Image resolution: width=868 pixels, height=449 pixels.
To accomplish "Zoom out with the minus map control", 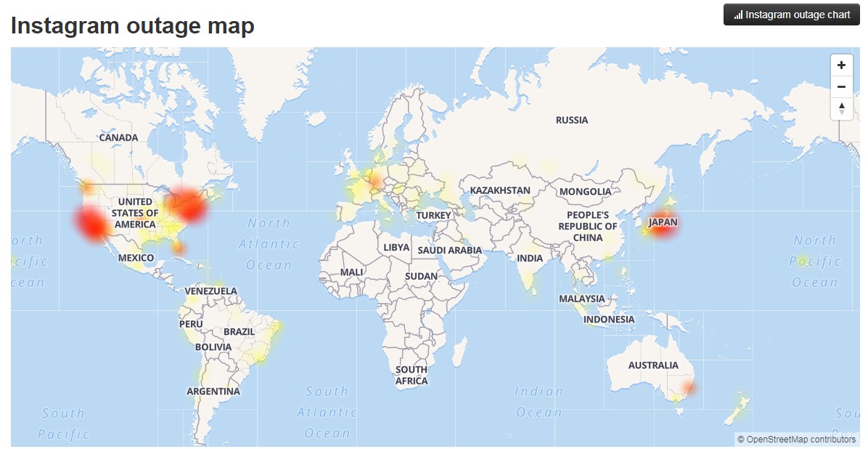I will coord(841,86).
